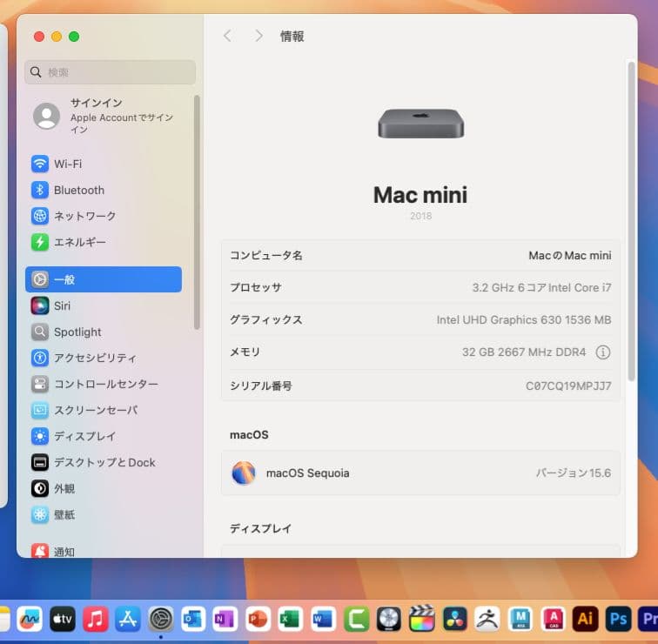Open PowerPoint from the Dock
The width and height of the screenshot is (658, 644).
[x=258, y=619]
